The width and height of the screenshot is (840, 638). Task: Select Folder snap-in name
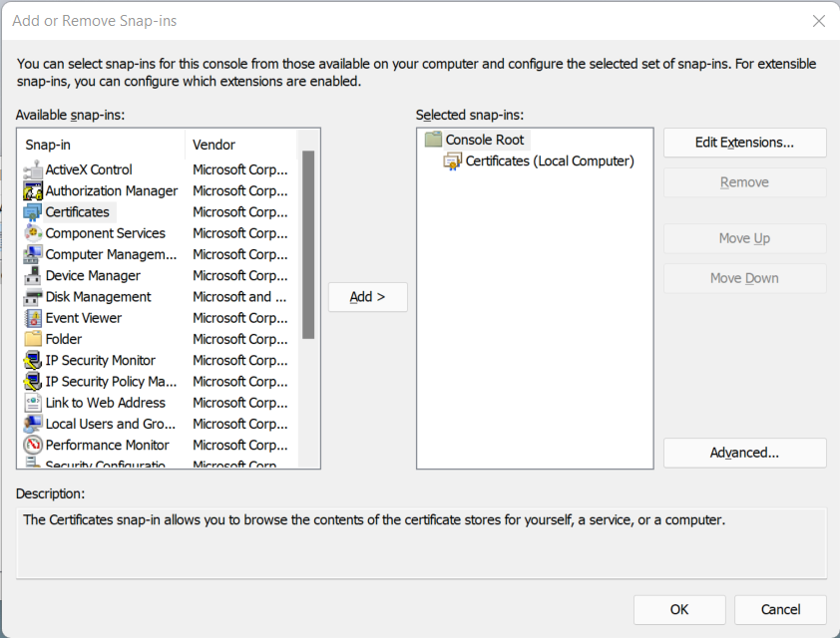[x=64, y=339]
